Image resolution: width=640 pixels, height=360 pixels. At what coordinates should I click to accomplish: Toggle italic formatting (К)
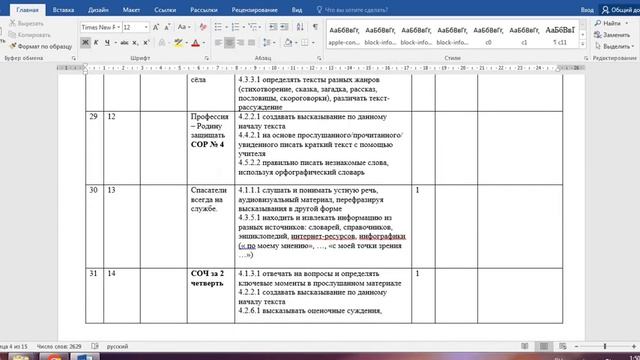click(x=96, y=42)
